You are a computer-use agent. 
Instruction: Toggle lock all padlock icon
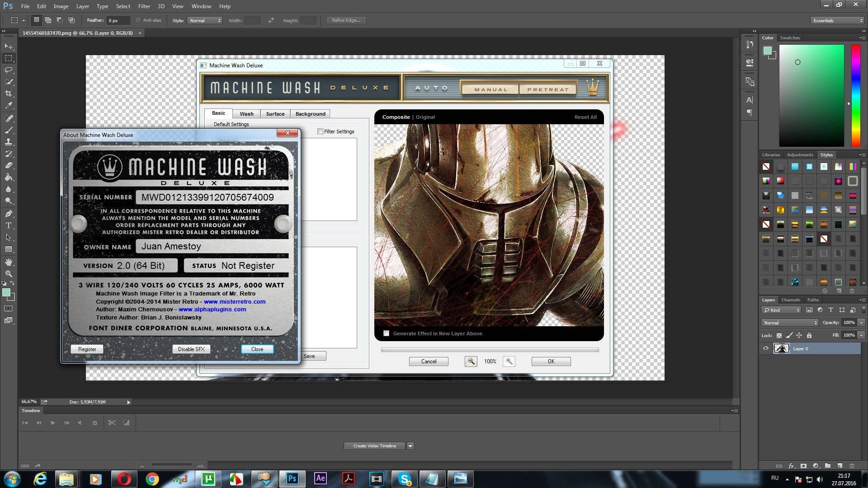click(x=809, y=335)
